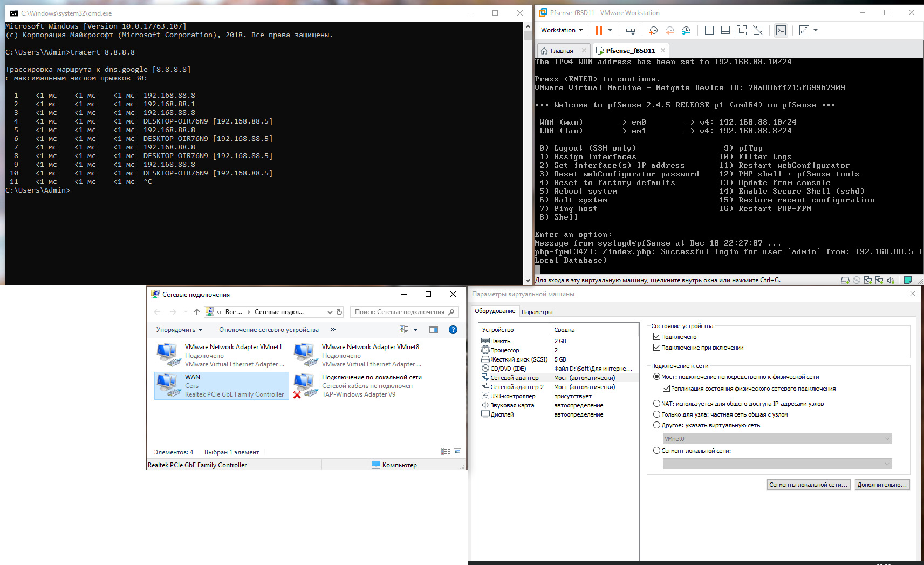Refresh the Сетевые подключения window
Screen dimensions: 924x565
point(339,312)
